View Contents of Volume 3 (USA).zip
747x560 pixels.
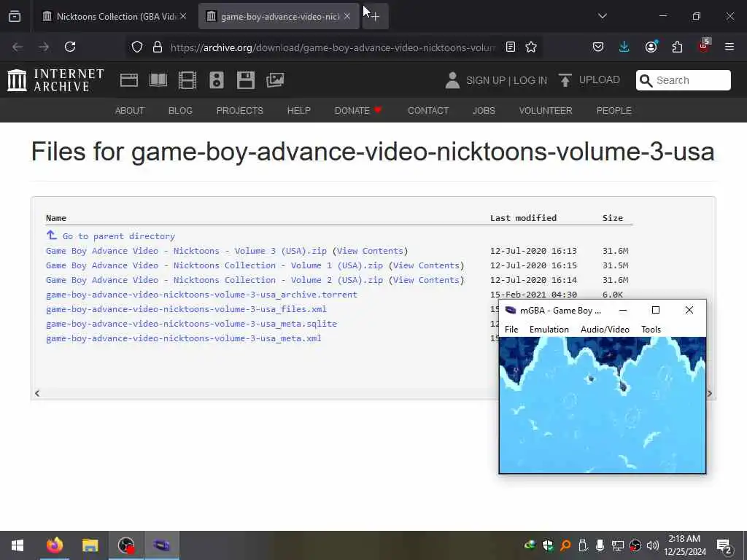[x=370, y=251]
